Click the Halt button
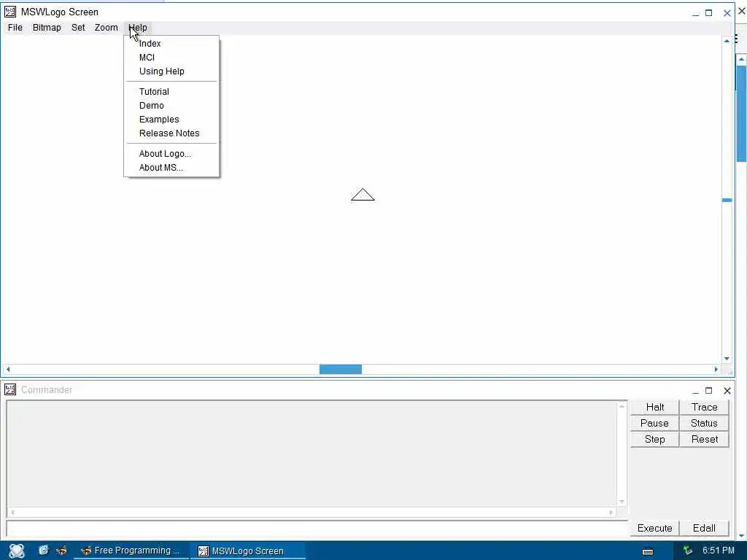Viewport: 747px width, 560px height. 654,407
